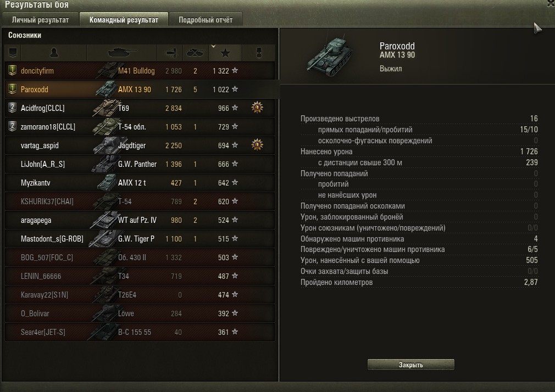Select the Командный результат tab

[x=124, y=19]
